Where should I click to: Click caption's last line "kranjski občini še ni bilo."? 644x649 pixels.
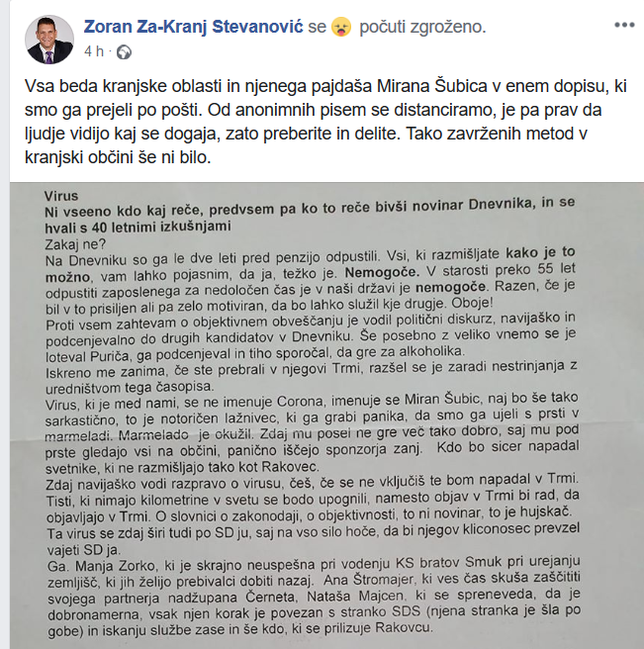click(x=118, y=157)
